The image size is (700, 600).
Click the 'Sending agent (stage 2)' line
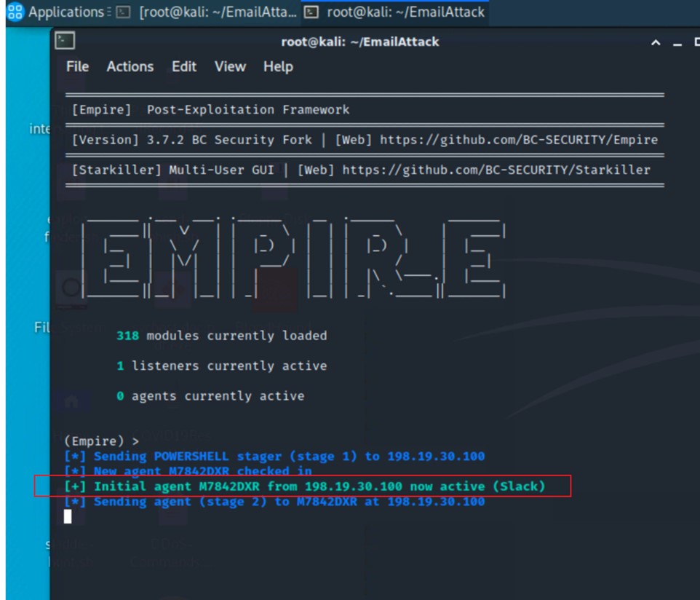pyautogui.click(x=274, y=501)
